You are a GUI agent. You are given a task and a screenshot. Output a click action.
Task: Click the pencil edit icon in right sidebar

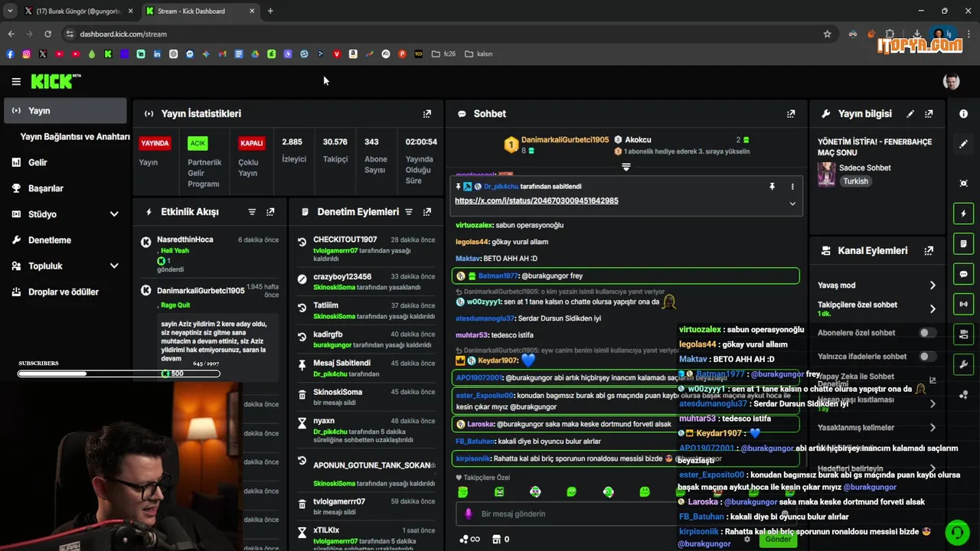[963, 144]
